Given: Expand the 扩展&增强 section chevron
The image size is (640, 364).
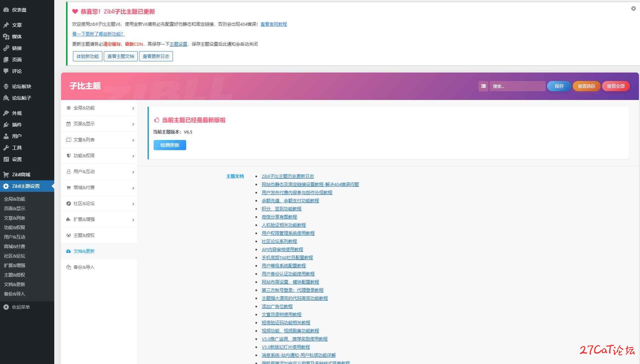Looking at the screenshot, I should click(133, 220).
